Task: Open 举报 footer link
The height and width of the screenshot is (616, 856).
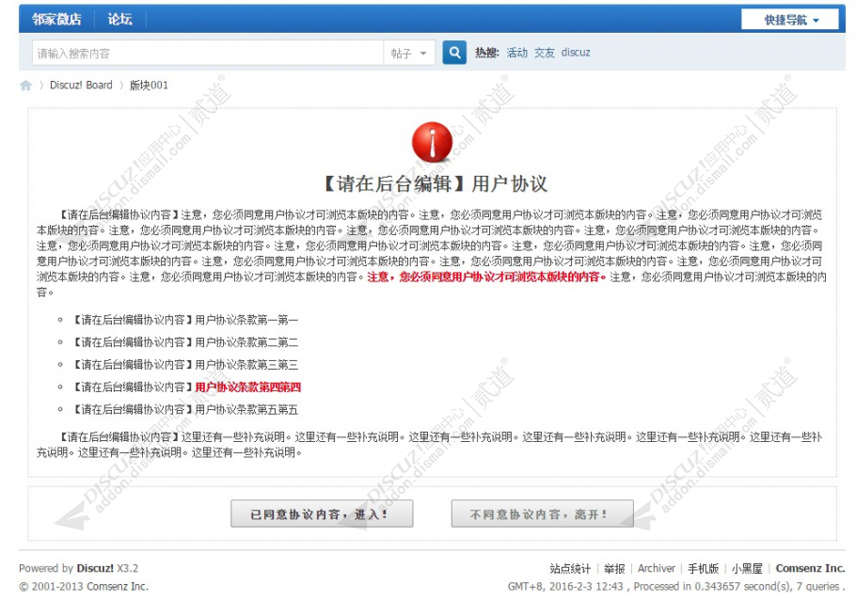Action: [x=614, y=569]
